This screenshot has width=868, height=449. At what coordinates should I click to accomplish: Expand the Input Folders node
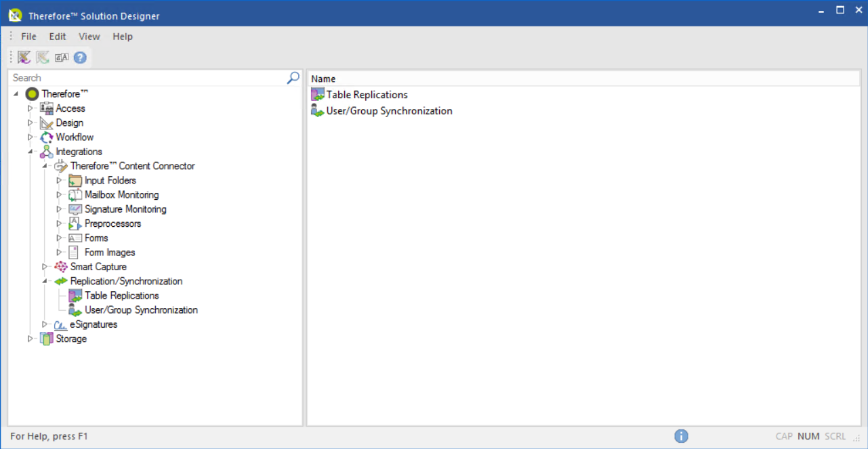[x=59, y=180]
